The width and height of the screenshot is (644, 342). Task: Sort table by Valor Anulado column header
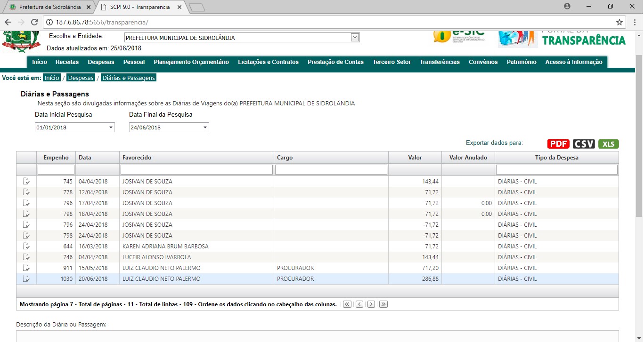click(x=468, y=158)
